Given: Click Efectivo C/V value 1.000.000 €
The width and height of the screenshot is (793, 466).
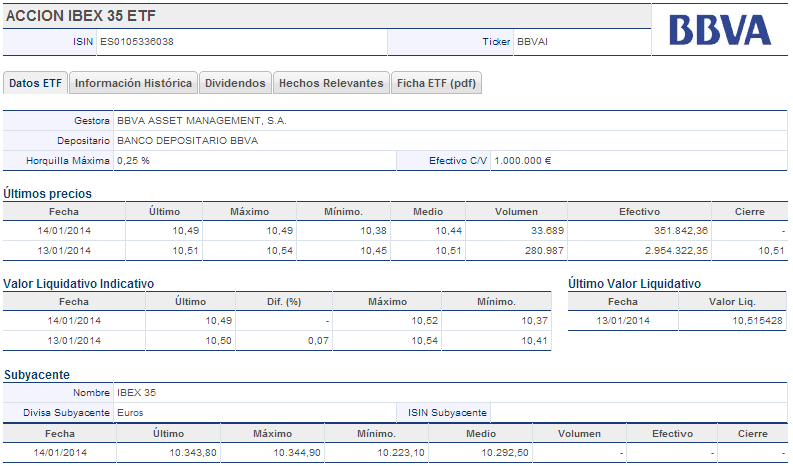Looking at the screenshot, I should pos(523,160).
